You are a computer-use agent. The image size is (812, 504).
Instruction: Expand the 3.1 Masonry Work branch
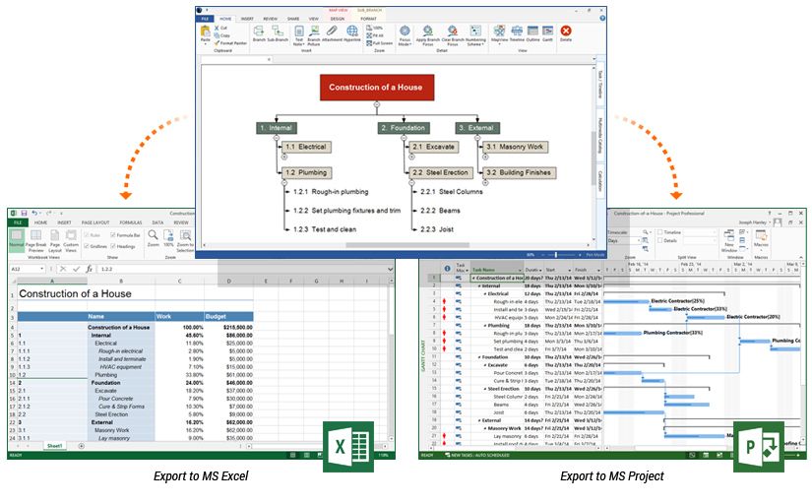485,157
